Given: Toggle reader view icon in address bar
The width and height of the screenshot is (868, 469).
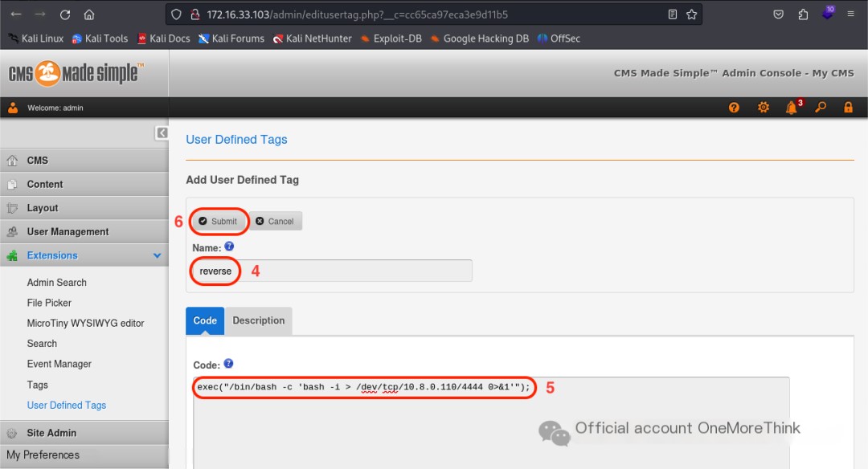Looking at the screenshot, I should coord(673,14).
